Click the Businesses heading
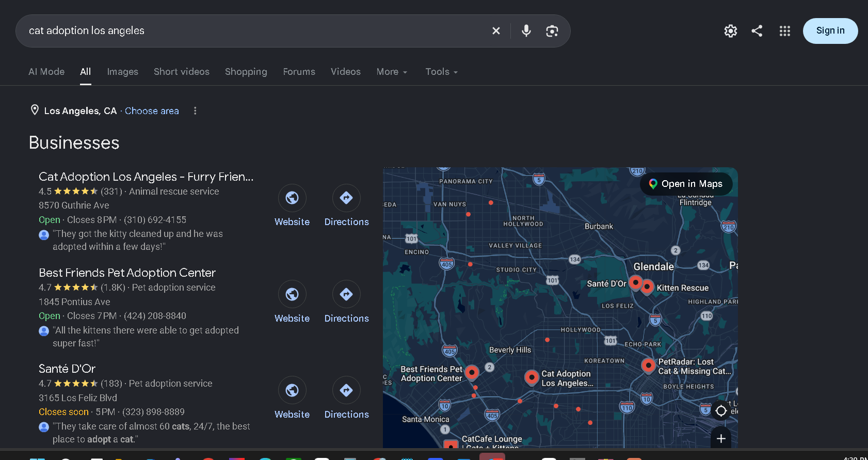 click(74, 143)
